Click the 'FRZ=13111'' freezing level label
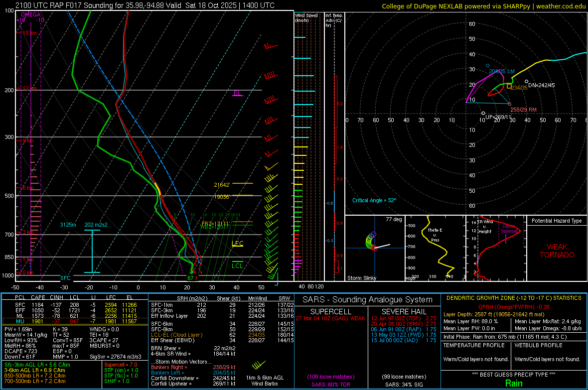The width and height of the screenshot is (588, 390). pyautogui.click(x=215, y=224)
